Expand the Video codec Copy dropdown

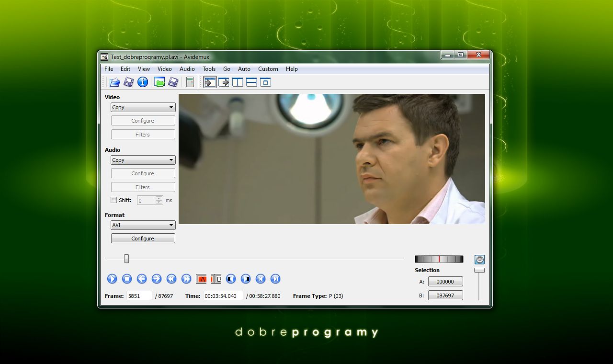pos(143,107)
